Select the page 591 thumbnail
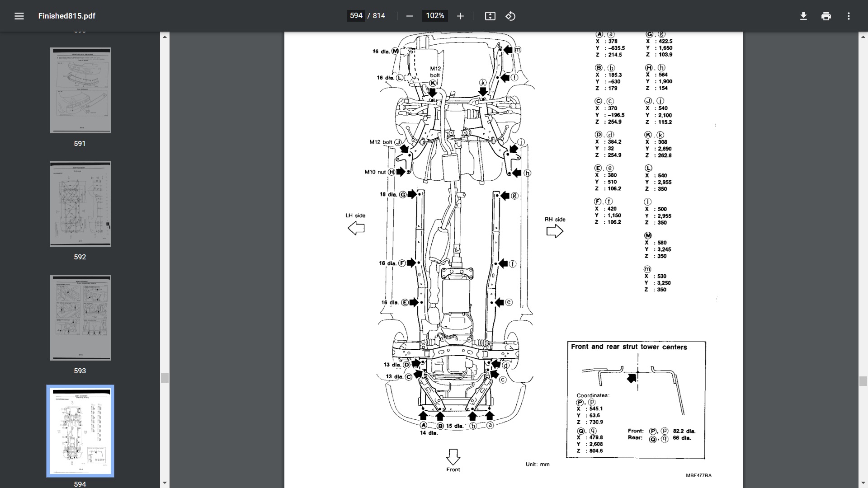This screenshot has height=488, width=868. 80,90
